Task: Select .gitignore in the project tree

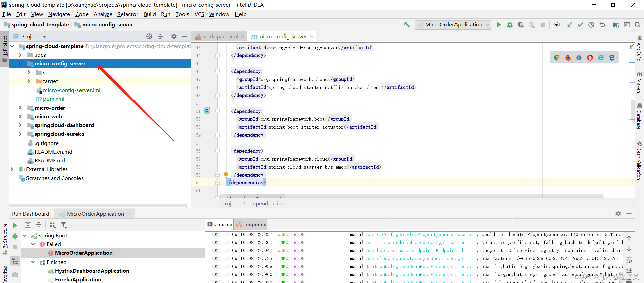Action: [46, 143]
